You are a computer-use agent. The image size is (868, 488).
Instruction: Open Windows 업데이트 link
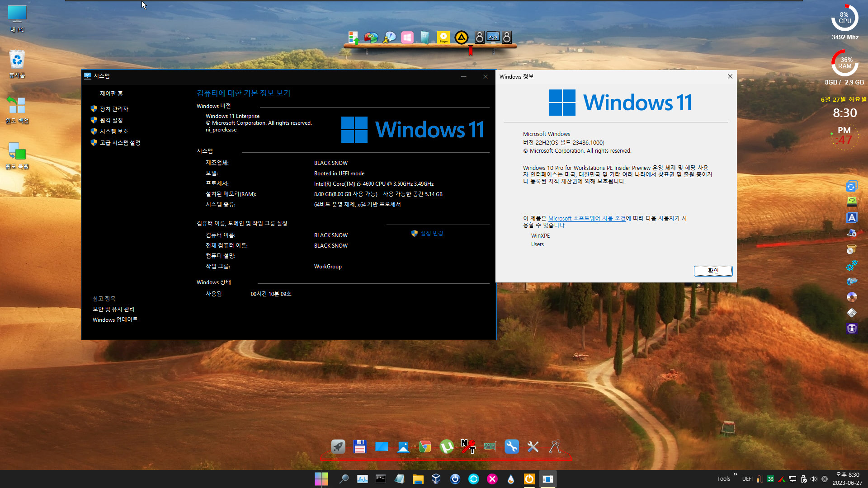point(115,319)
